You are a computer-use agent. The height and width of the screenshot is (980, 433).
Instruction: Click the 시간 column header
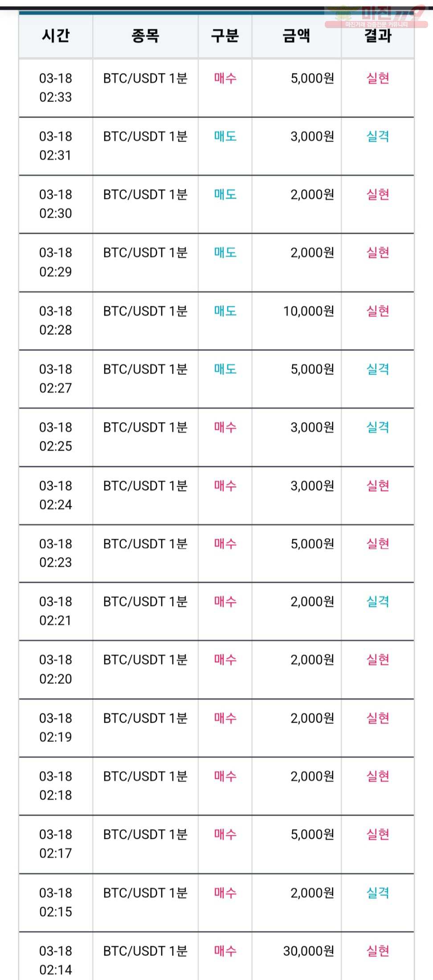click(x=56, y=36)
